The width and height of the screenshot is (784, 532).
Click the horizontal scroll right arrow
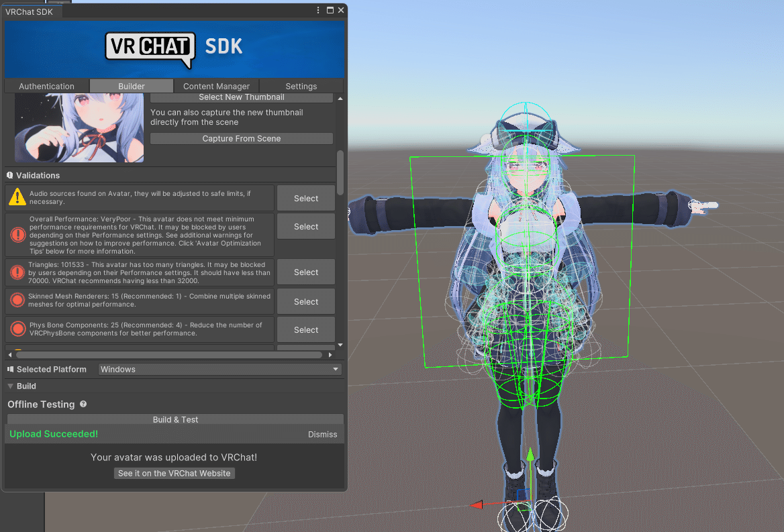pyautogui.click(x=330, y=355)
